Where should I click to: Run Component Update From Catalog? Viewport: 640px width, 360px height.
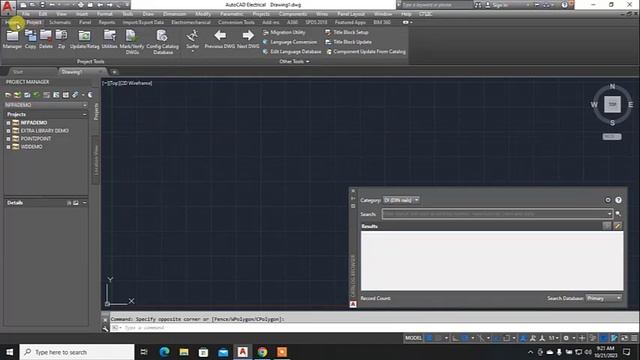click(366, 52)
